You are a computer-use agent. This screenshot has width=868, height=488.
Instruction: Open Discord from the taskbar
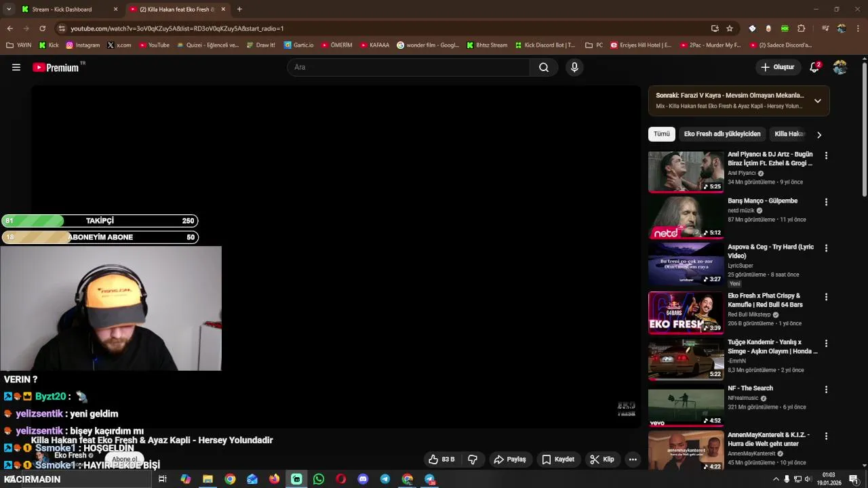point(363,479)
